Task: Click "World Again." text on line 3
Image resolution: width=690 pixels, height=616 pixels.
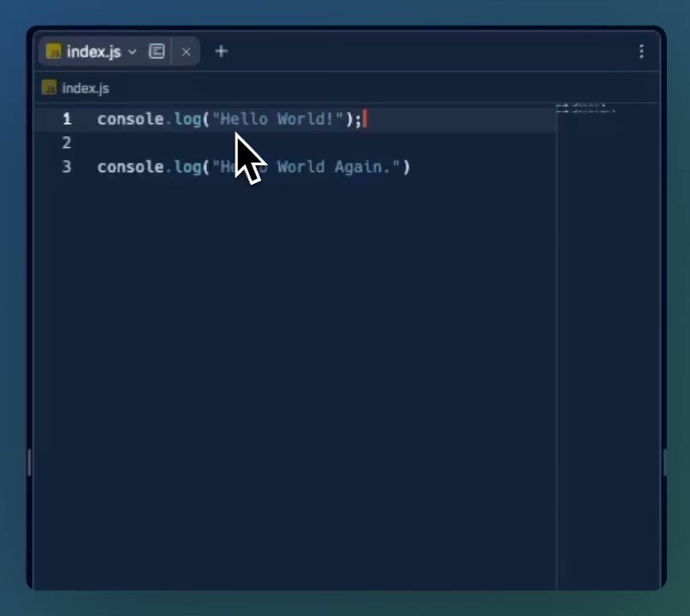Action: pyautogui.click(x=334, y=167)
